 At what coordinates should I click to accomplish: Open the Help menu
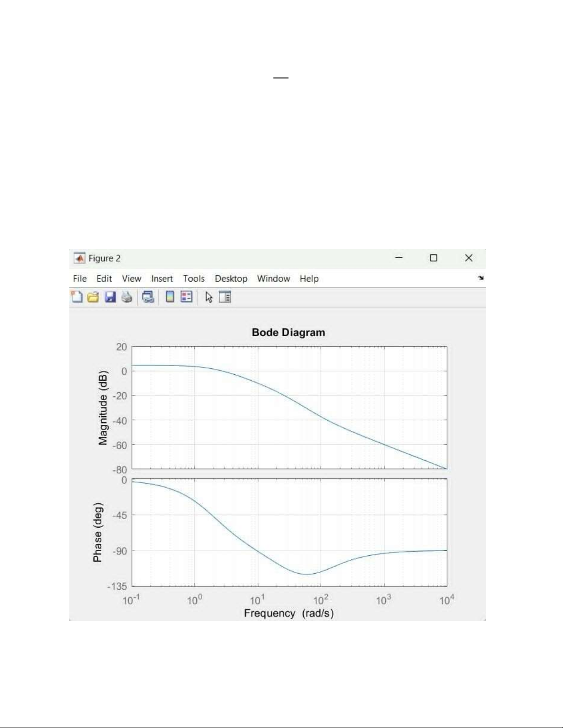(309, 279)
